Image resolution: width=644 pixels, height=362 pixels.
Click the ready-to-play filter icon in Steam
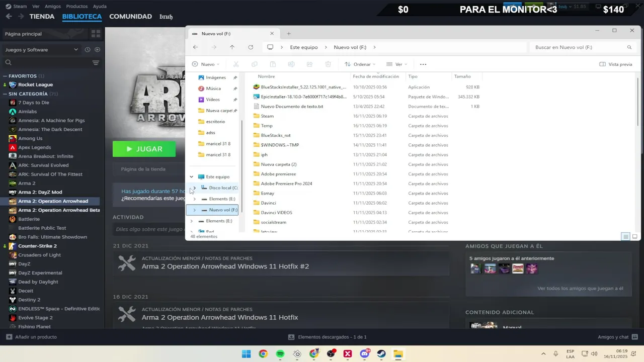pos(98,50)
